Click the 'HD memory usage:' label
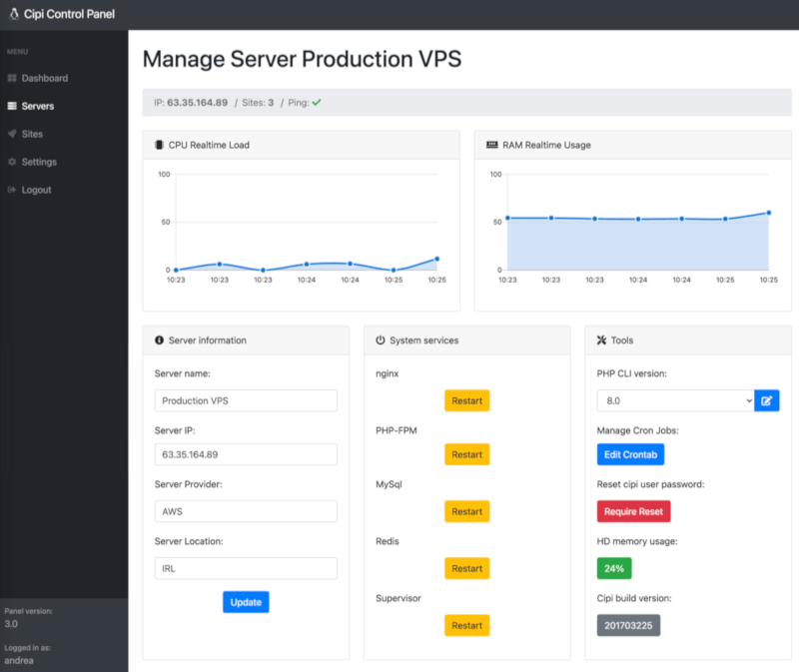Viewport: 799px width, 672px height. (x=637, y=541)
